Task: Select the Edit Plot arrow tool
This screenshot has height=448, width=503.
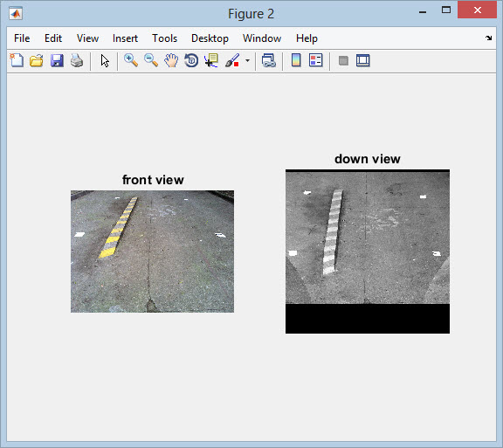Action: tap(105, 60)
